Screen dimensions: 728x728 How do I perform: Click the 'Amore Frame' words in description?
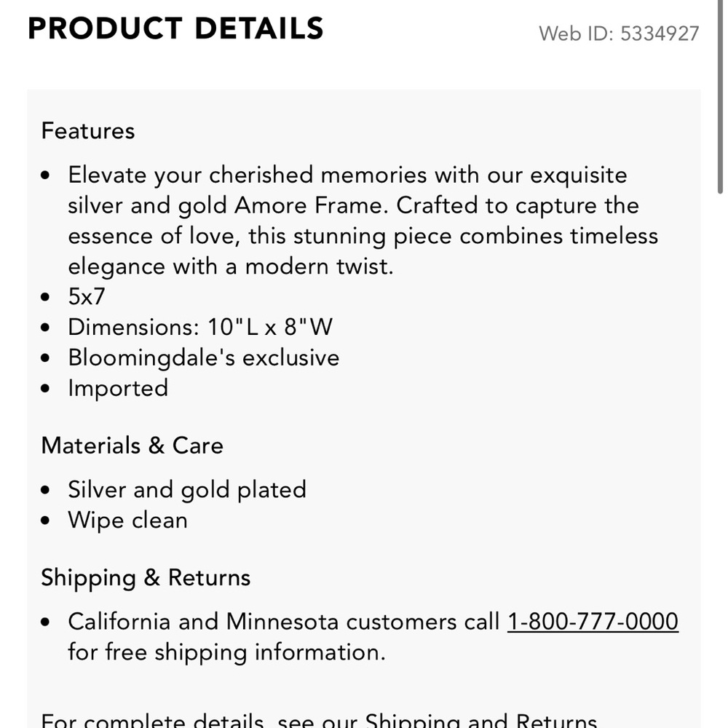point(311,205)
